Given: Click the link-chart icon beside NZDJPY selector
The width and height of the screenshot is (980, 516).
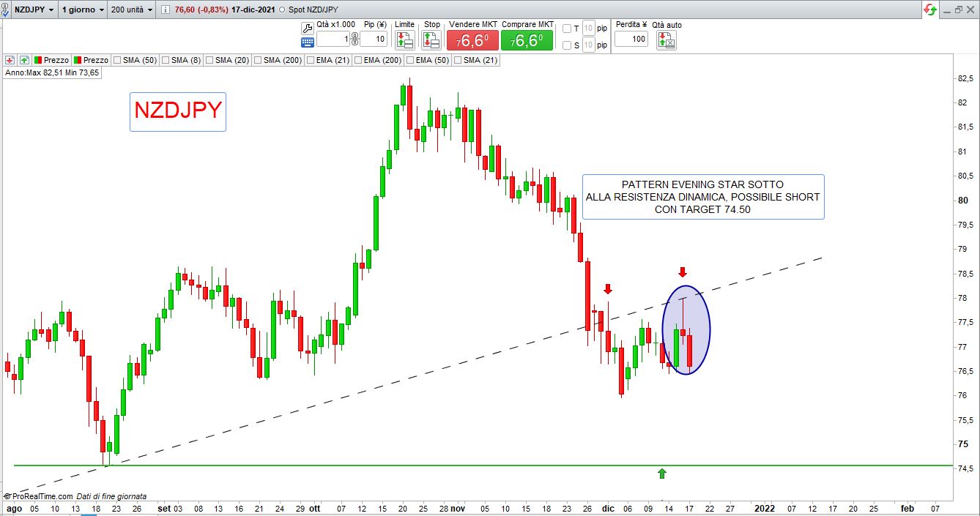Looking at the screenshot, I should point(6,10).
